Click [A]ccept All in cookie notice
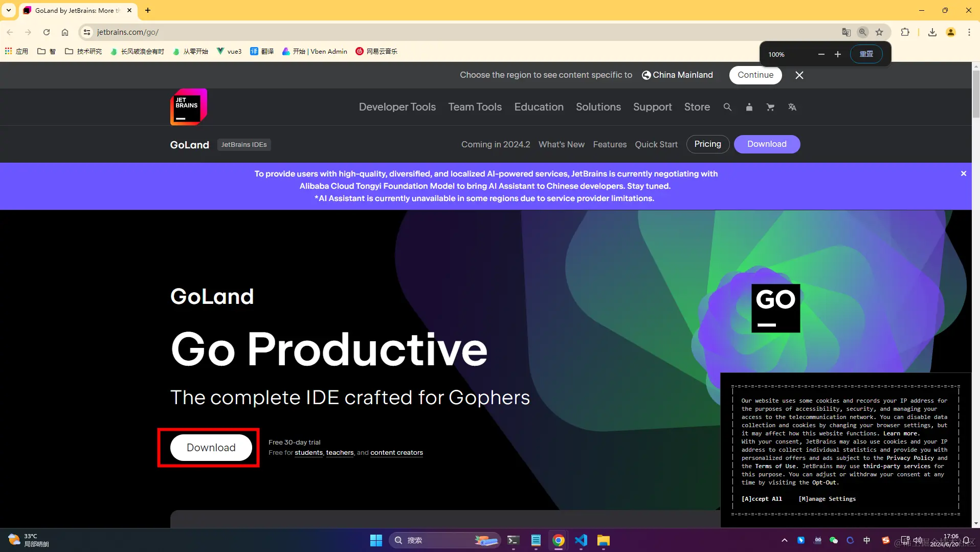Image resolution: width=980 pixels, height=552 pixels. pyautogui.click(x=762, y=499)
